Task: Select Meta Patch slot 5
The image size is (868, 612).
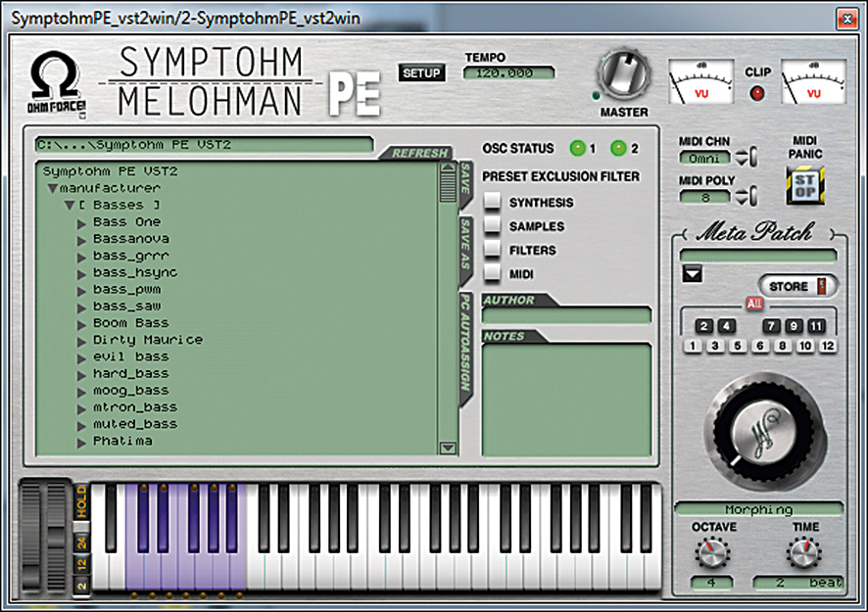Action: (x=738, y=347)
